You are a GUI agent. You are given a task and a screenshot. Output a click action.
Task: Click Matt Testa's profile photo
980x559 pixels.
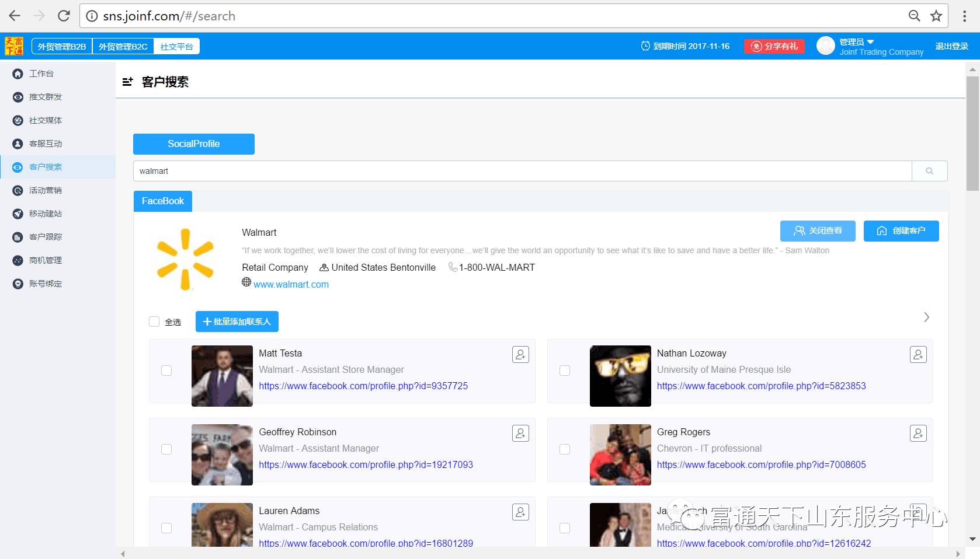click(222, 376)
